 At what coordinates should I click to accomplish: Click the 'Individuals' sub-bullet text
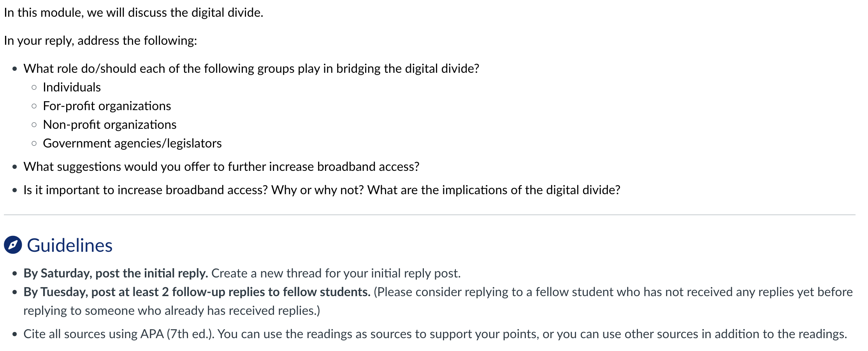click(x=72, y=87)
